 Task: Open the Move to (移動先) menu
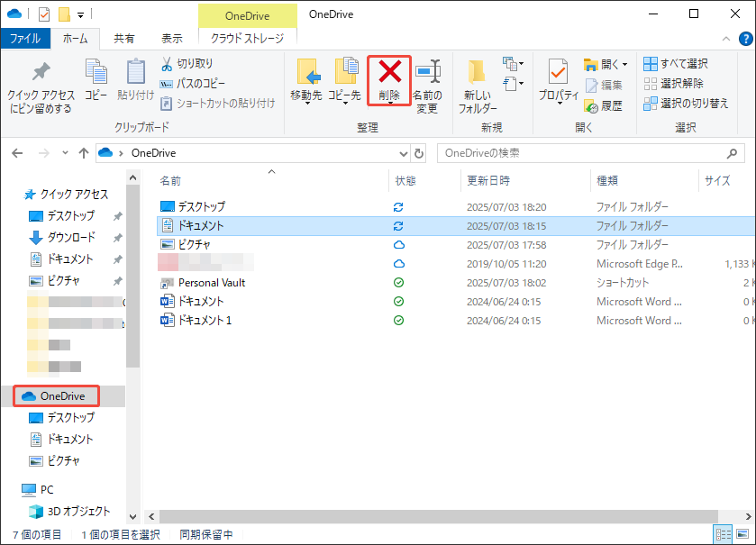click(x=306, y=81)
